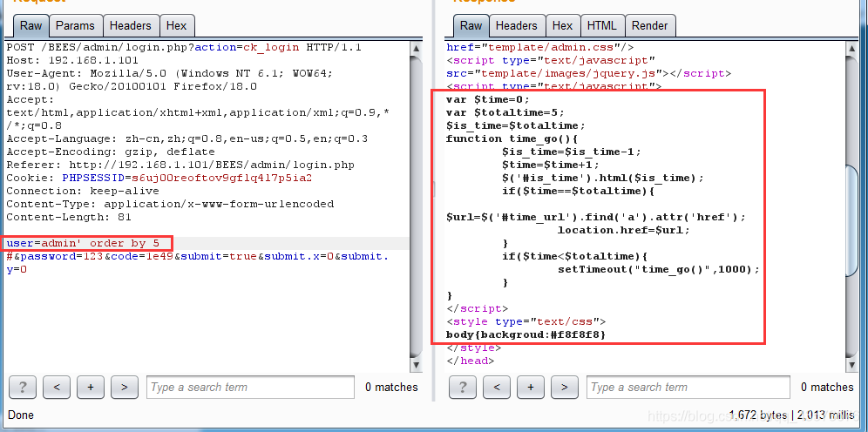868x432 pixels.
Task: Click the 'user=admin' order by 5' payload
Action: coord(83,243)
